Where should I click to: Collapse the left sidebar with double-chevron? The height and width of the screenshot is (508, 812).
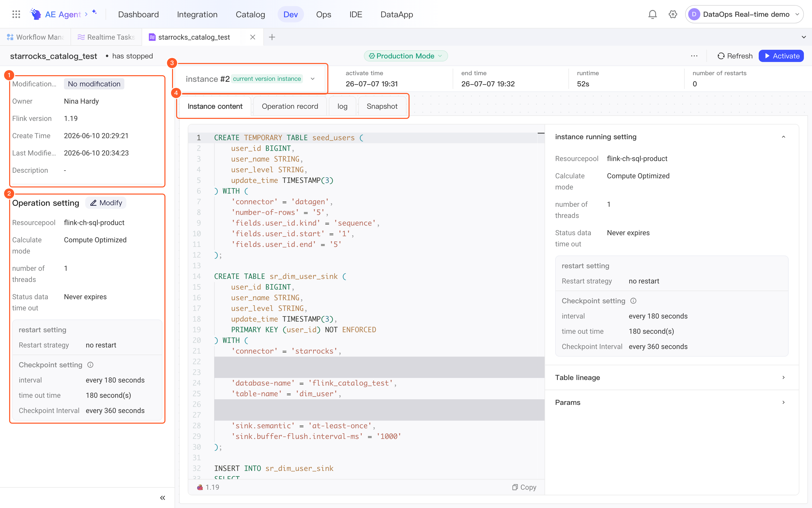click(x=162, y=498)
